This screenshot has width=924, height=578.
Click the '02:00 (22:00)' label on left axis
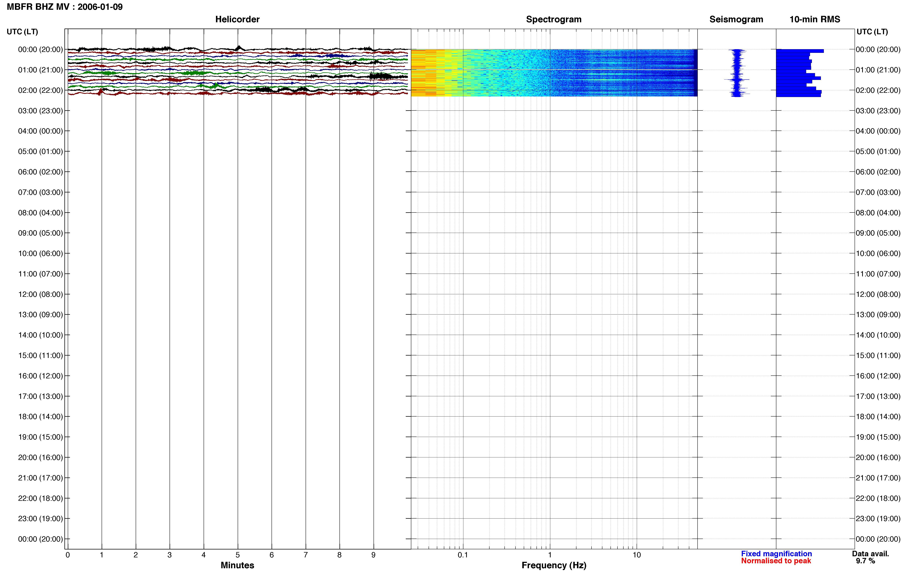(x=41, y=90)
